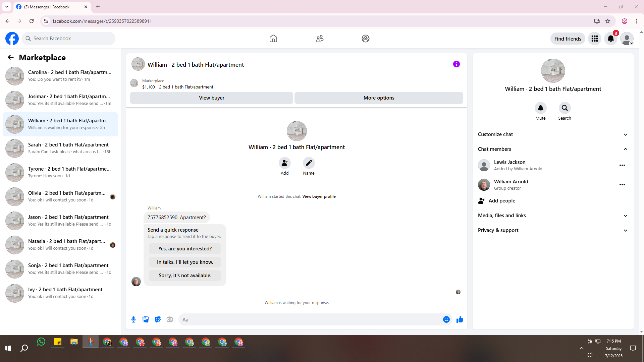This screenshot has height=362, width=644.
Task: Click the message input field
Action: [310, 319]
